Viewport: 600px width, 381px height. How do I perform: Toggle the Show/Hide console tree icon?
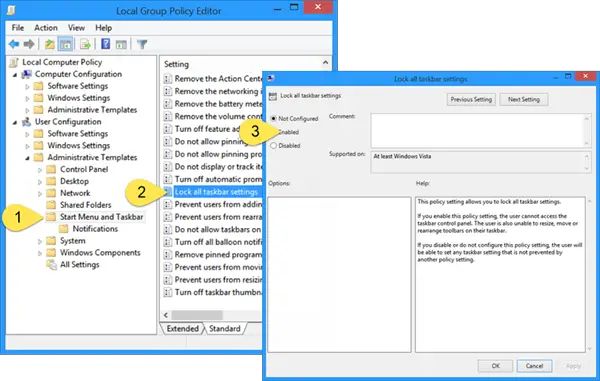tap(65, 44)
